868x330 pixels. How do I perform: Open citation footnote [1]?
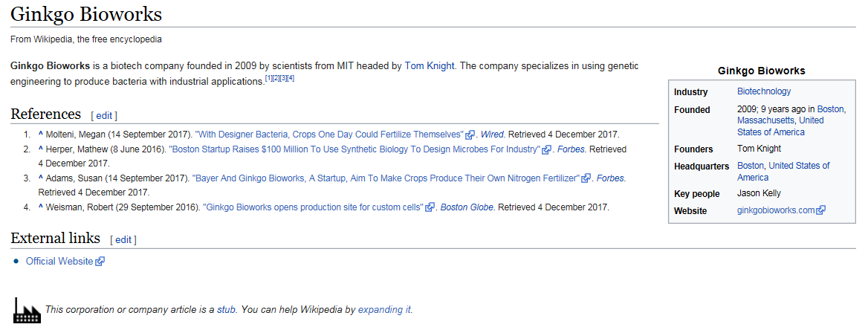coord(268,78)
